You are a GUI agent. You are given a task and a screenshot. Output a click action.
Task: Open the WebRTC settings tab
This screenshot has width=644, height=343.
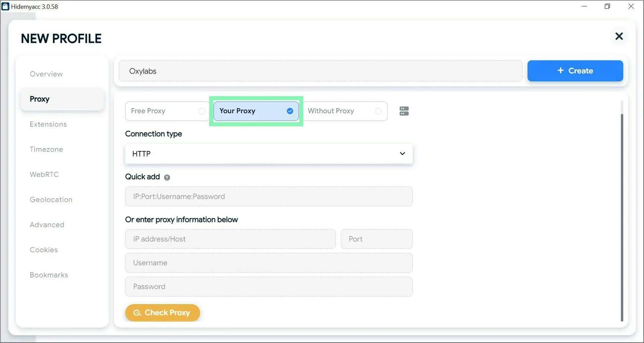[x=44, y=175]
